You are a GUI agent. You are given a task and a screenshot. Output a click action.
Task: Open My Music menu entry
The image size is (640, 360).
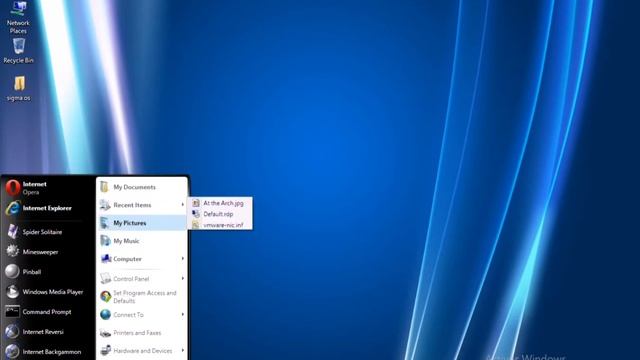tap(142, 241)
